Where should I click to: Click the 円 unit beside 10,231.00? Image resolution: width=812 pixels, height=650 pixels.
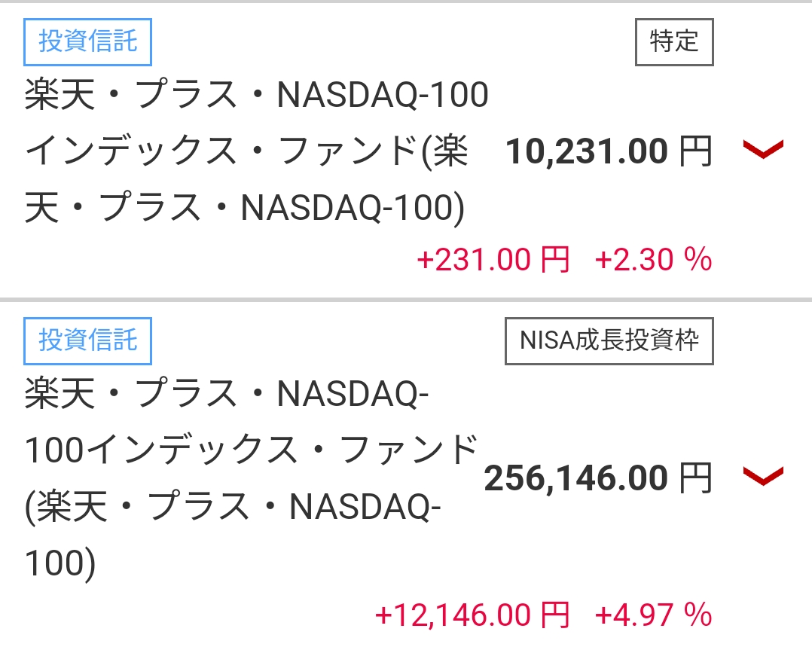[x=695, y=152]
